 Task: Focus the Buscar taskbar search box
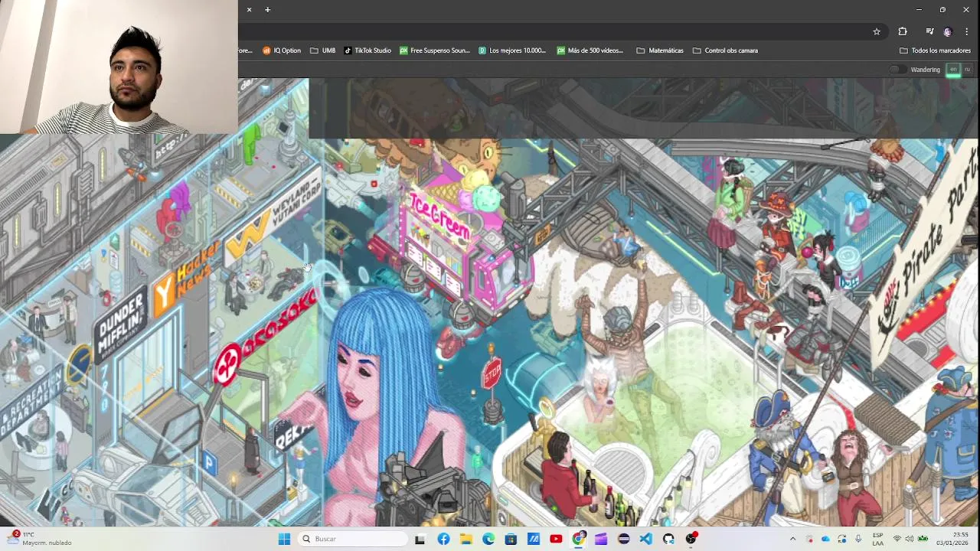point(353,539)
